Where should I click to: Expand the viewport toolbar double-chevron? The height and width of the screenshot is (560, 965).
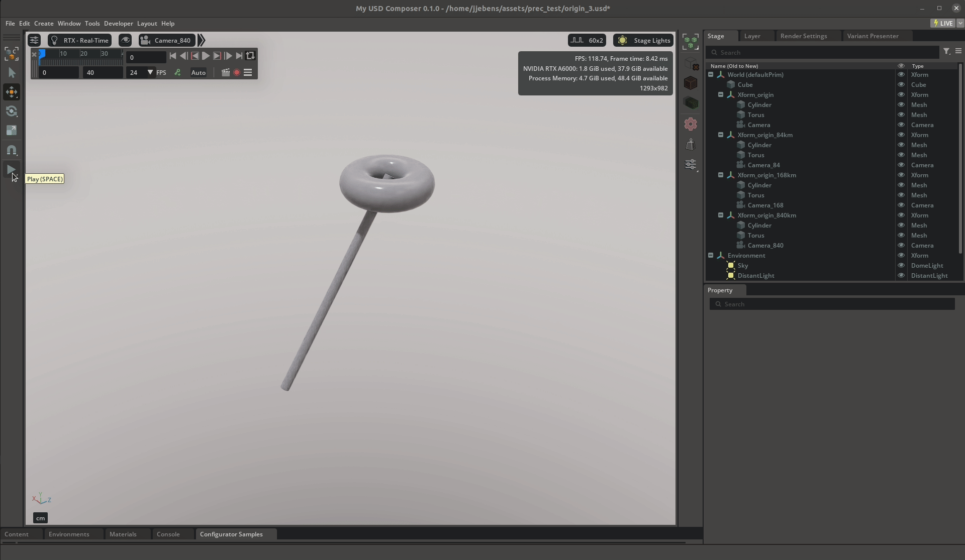click(x=202, y=40)
